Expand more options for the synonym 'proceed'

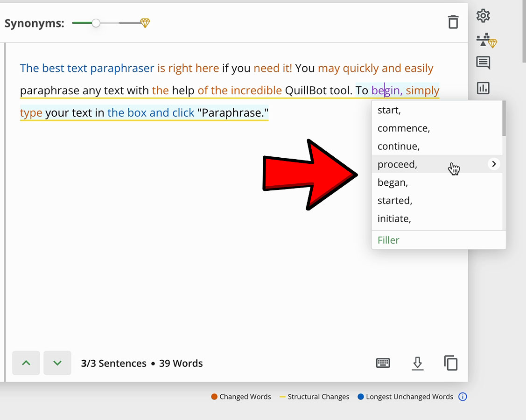pyautogui.click(x=493, y=164)
